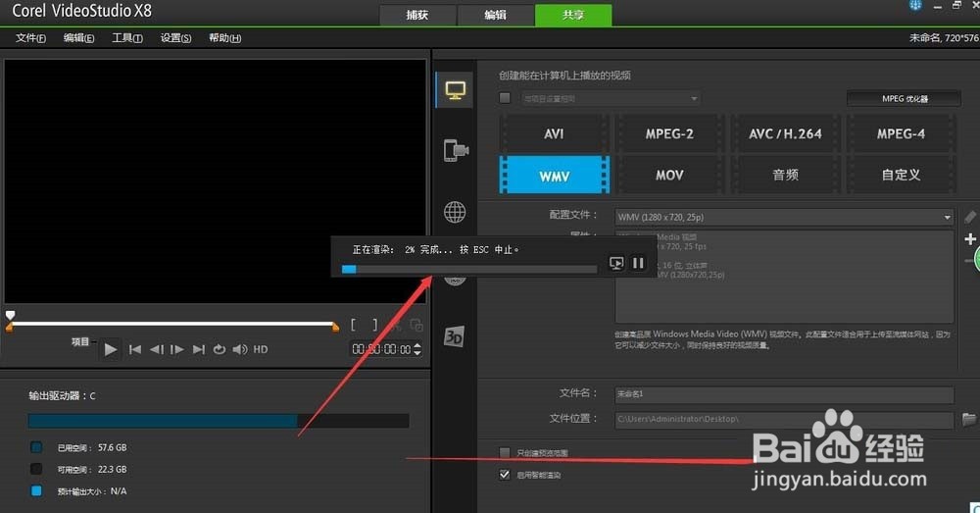980x513 pixels.
Task: Toggle HD preview mode
Action: 261,349
